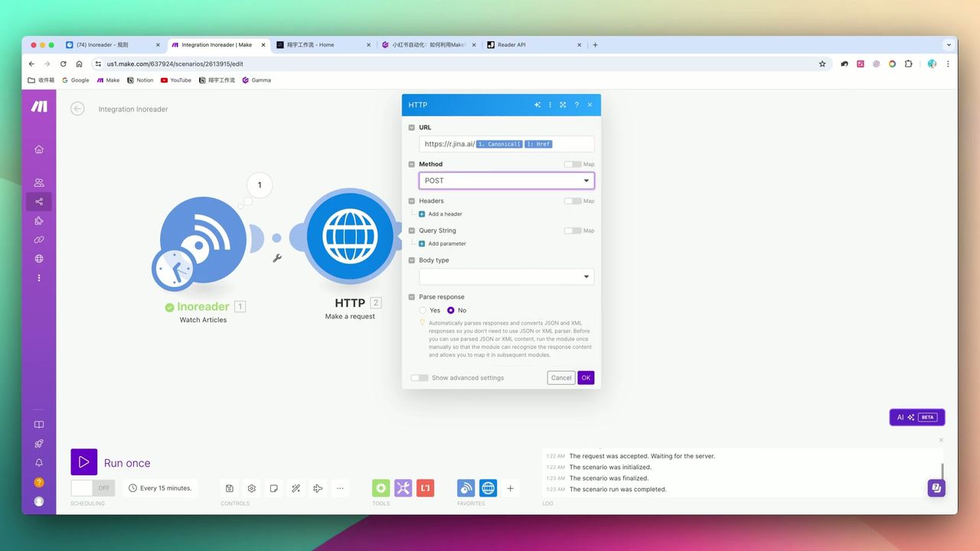This screenshot has width=980, height=551.
Task: Click the URL input field
Action: point(570,144)
